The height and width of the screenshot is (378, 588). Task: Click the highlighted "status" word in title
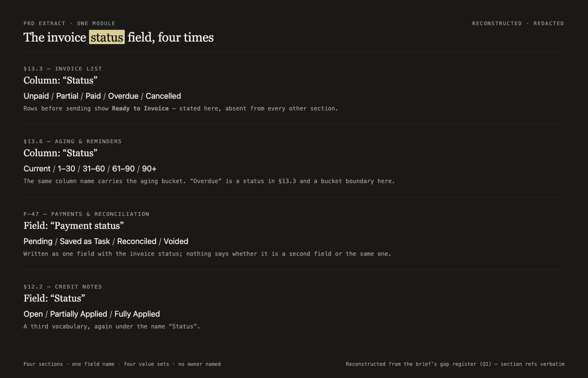click(107, 37)
